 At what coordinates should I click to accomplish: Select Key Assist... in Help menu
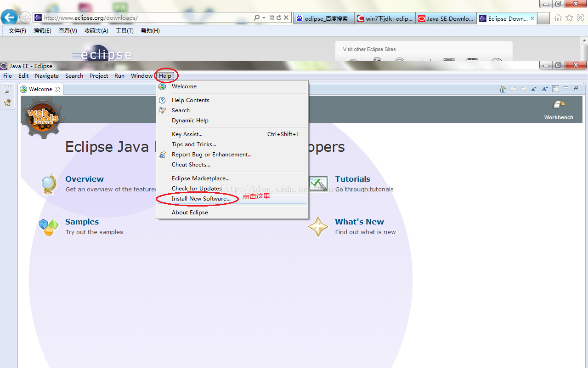click(232, 134)
